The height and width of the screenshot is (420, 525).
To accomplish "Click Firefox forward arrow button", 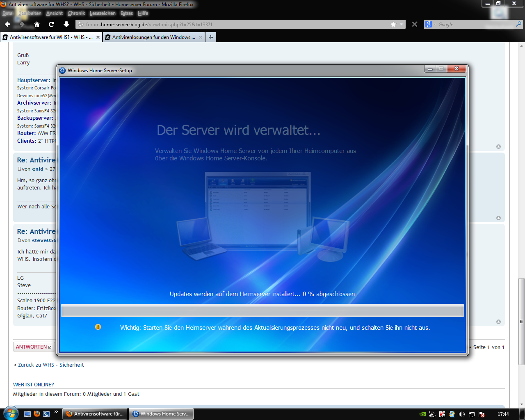I will point(22,24).
